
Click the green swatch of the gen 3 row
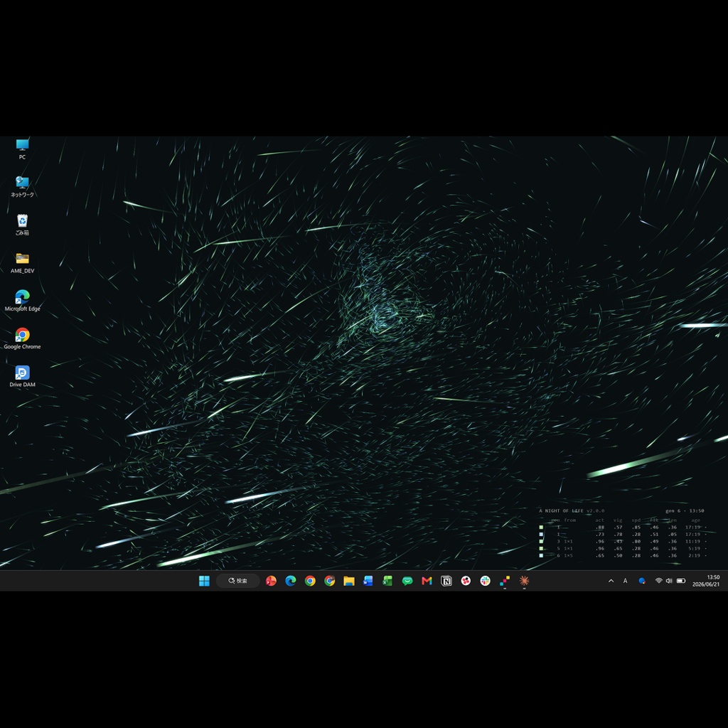coord(541,541)
